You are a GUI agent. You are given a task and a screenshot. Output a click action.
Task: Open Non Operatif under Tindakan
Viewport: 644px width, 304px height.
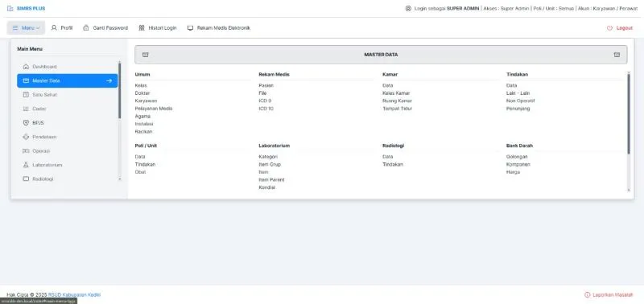[520, 101]
